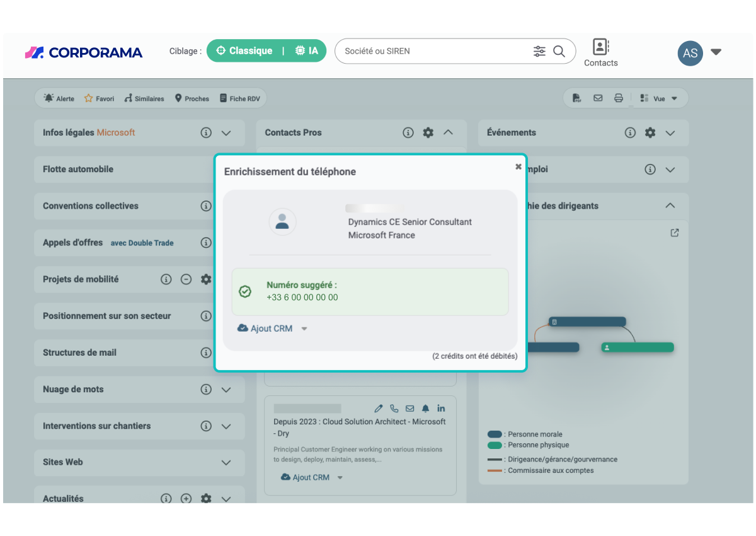Viewport: 756px width, 536px height.
Task: Click 'avec Double Trade' link
Action: pyautogui.click(x=142, y=243)
